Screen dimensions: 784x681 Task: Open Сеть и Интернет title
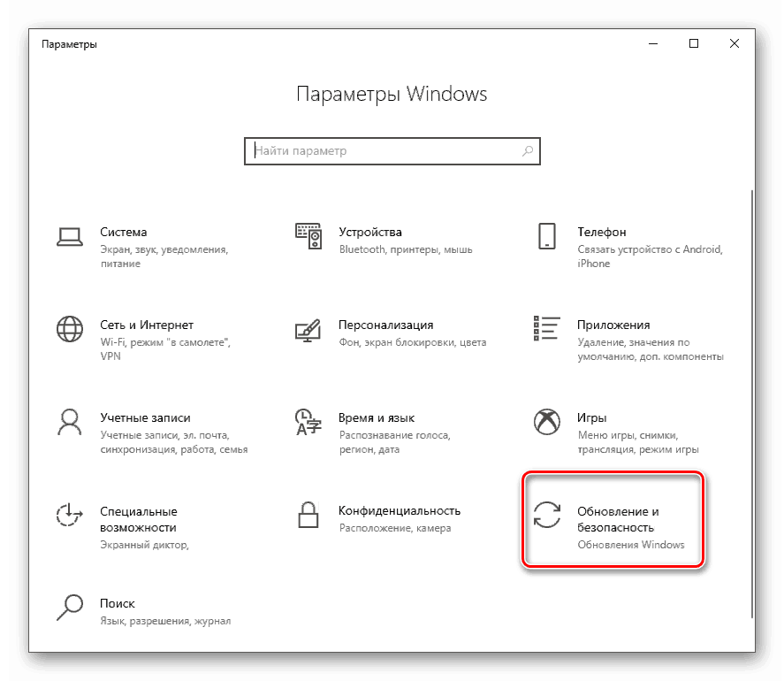pos(147,325)
